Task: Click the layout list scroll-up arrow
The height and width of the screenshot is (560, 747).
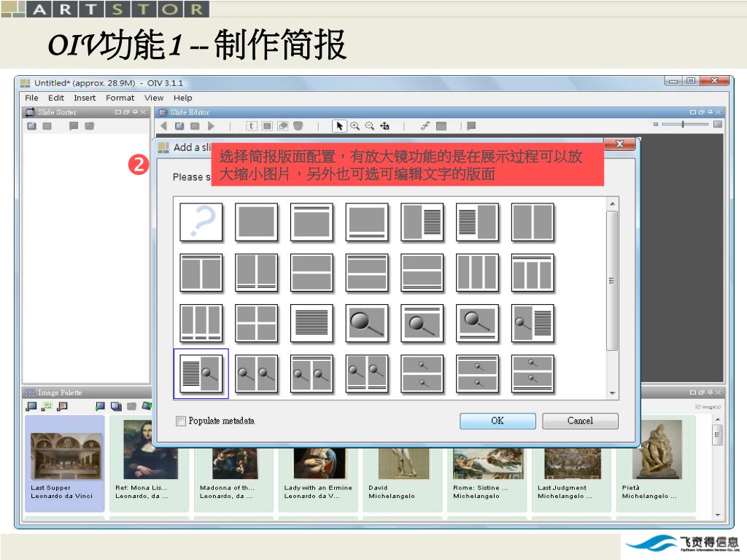Action: click(612, 204)
